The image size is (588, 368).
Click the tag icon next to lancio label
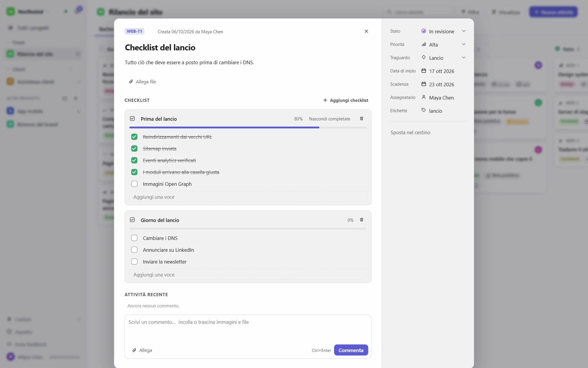click(x=424, y=110)
